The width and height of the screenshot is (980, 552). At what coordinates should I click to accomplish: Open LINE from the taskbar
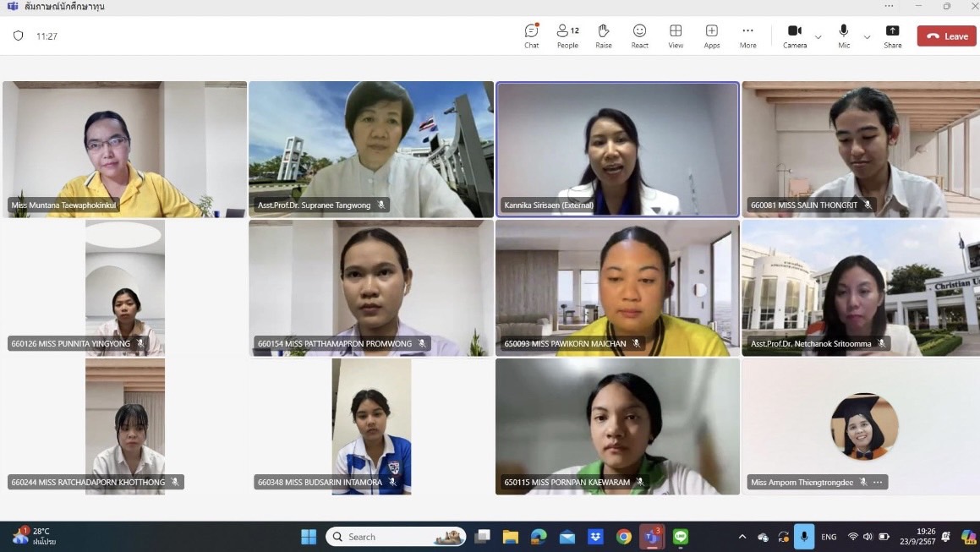(x=681, y=537)
